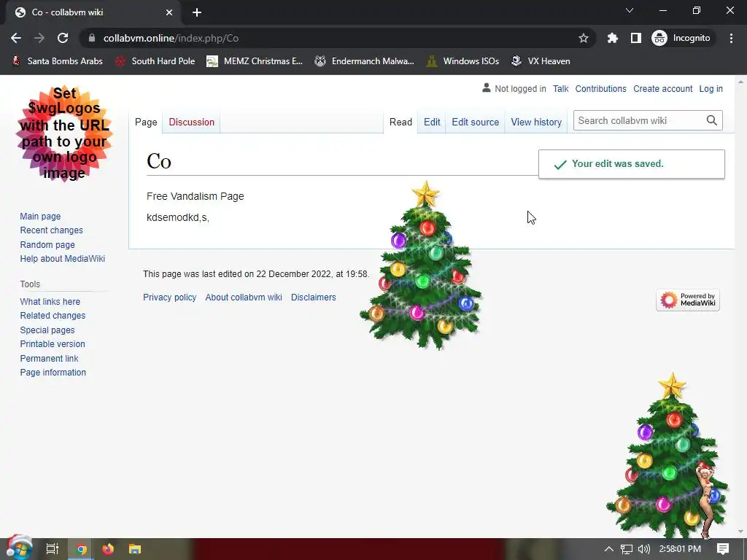Open the Edit tab
Image resolution: width=747 pixels, height=560 pixels.
[432, 122]
